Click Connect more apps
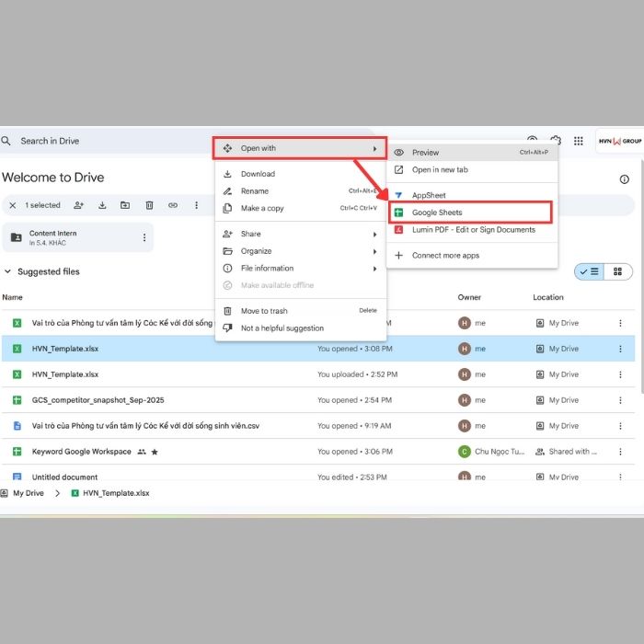Viewport: 644px width, 644px height. click(471, 256)
